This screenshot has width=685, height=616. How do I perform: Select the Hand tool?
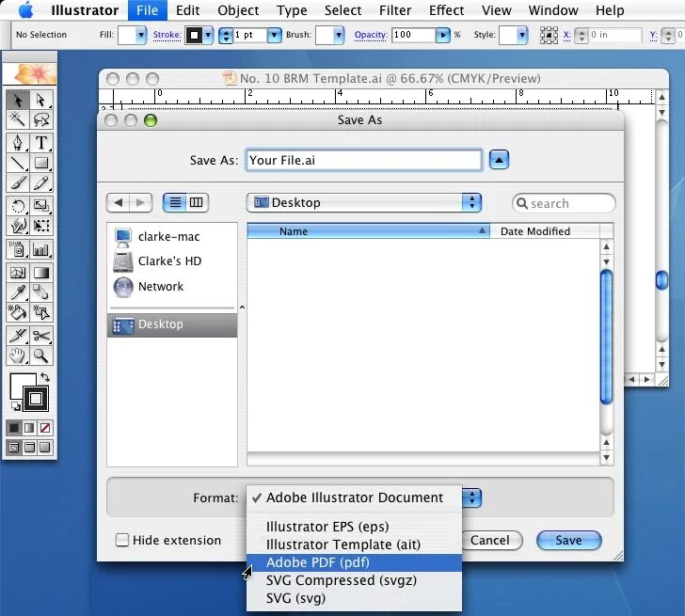coord(18,355)
